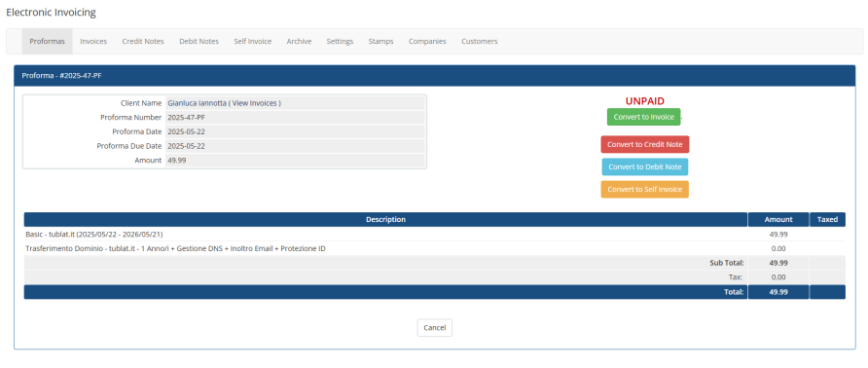Select the Trasferimento Dominio line item
868x368 pixels.
pyautogui.click(x=175, y=249)
